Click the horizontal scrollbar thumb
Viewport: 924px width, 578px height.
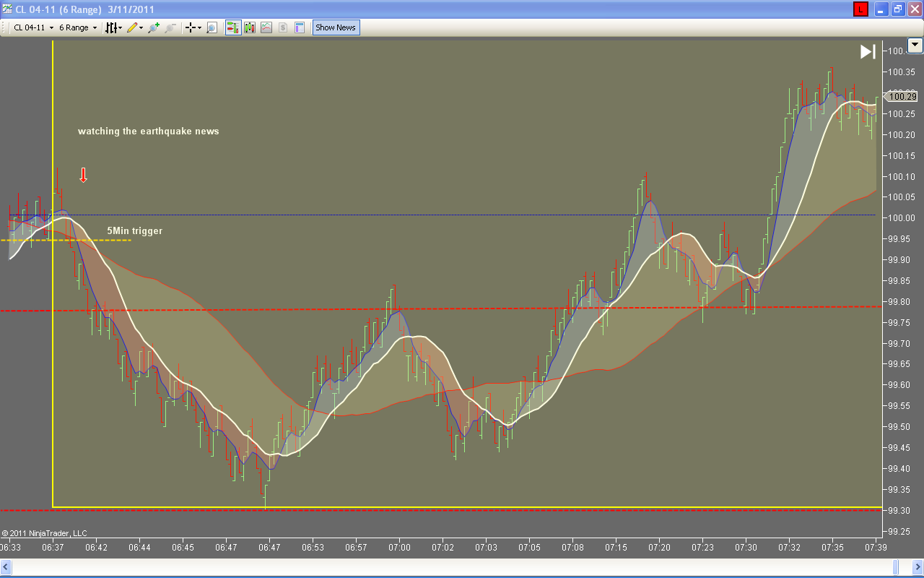(896, 567)
